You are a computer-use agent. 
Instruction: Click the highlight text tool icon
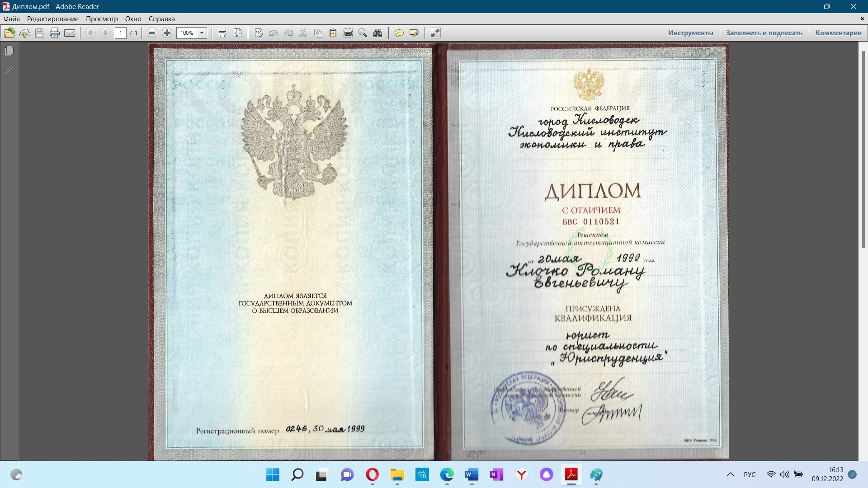coord(414,33)
